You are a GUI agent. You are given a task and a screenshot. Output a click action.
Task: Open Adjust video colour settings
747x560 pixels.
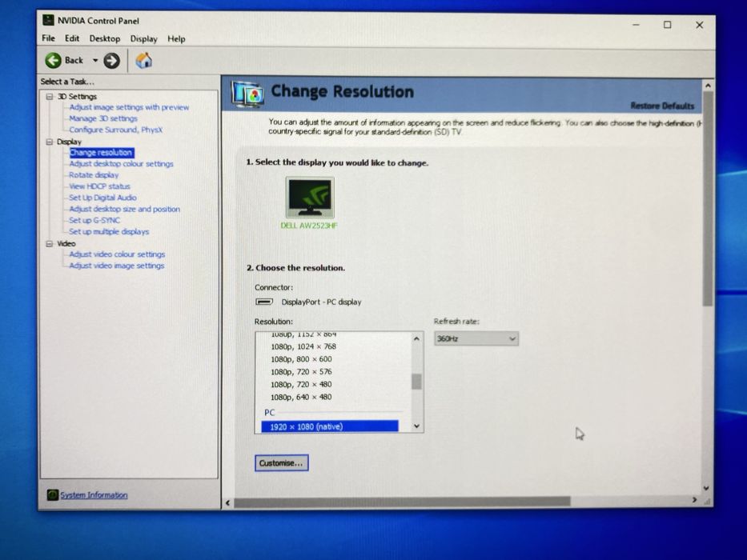(117, 254)
